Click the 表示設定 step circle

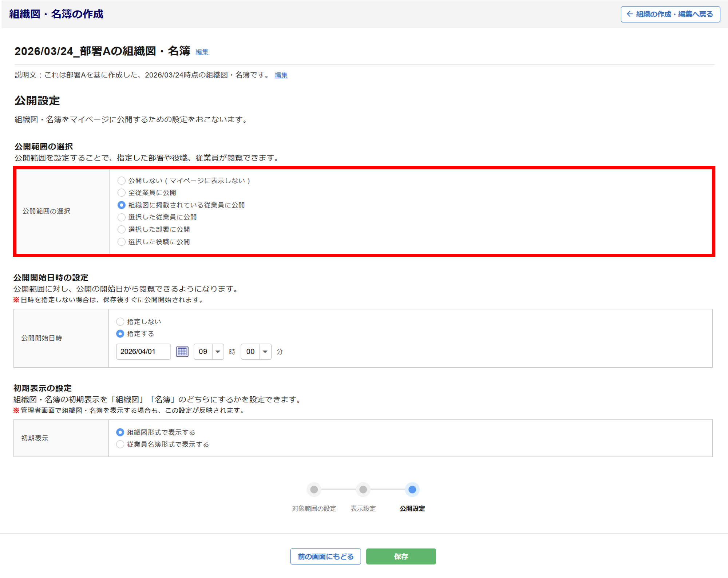[x=363, y=490]
